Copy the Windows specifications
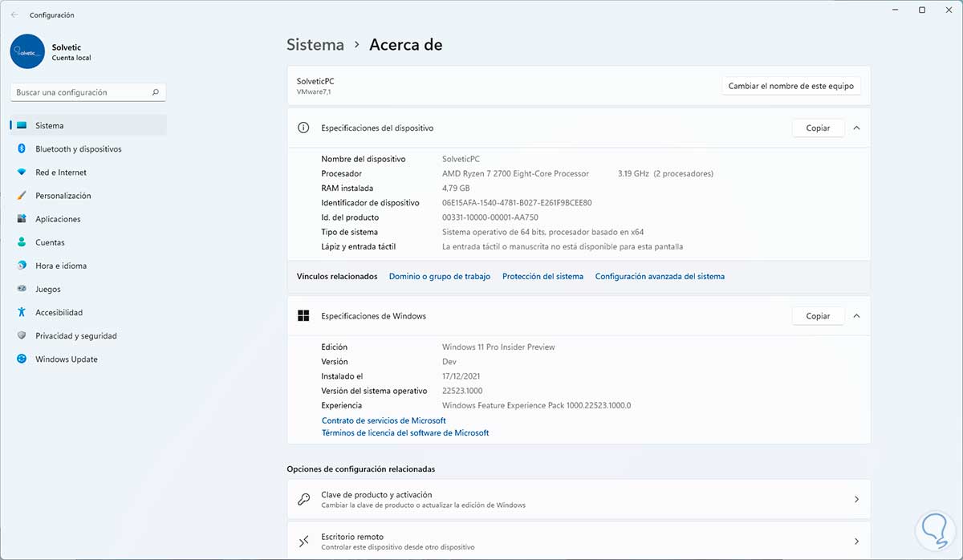 pos(818,316)
